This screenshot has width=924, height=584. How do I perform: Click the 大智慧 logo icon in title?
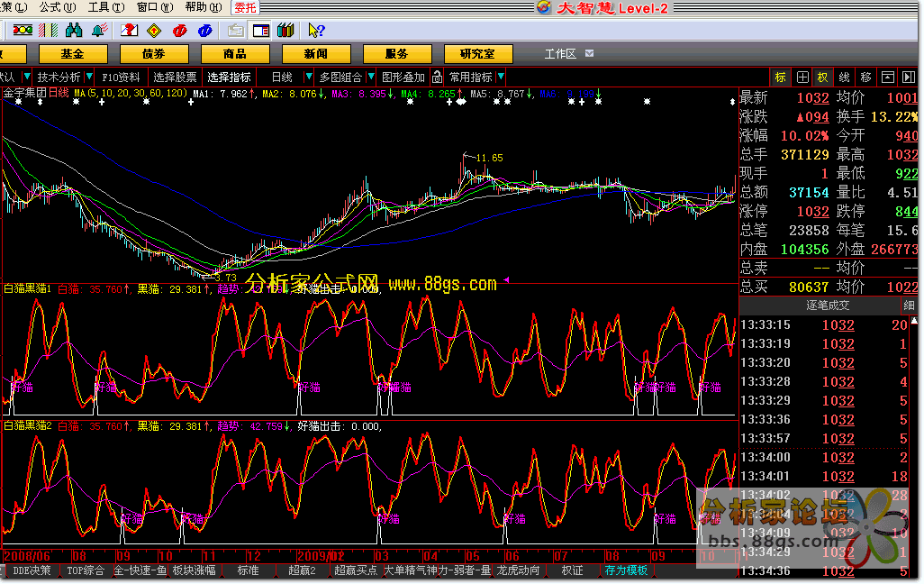pos(543,7)
